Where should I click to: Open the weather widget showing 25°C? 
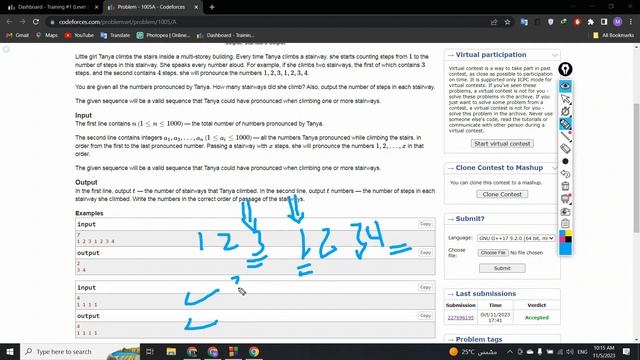(473, 351)
